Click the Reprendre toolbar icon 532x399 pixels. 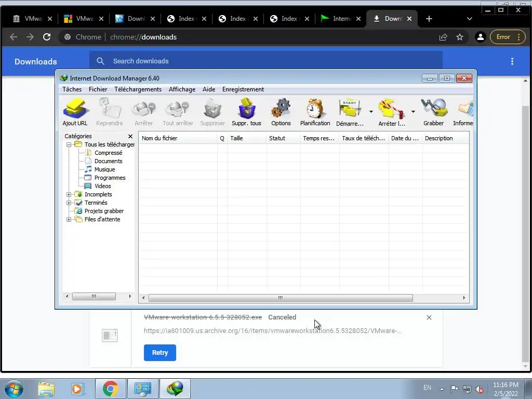coord(109,112)
